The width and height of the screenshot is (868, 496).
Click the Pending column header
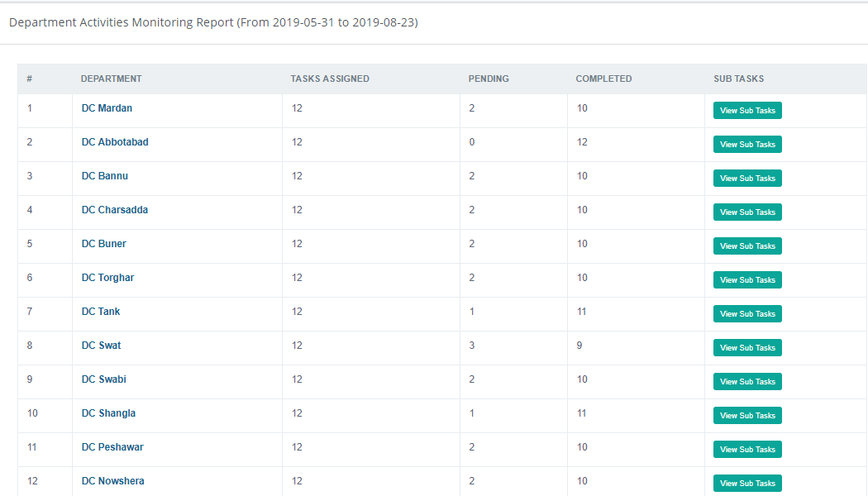(x=489, y=79)
